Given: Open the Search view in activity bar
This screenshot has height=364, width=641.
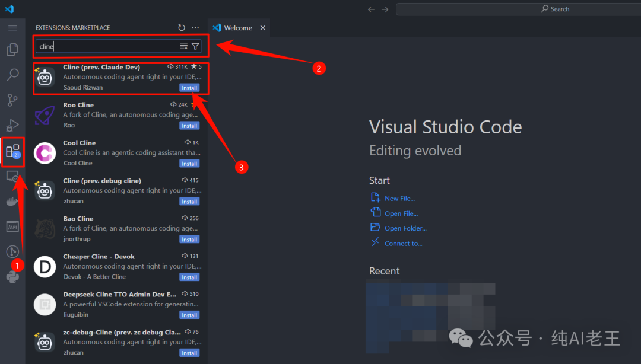Looking at the screenshot, I should (x=12, y=74).
